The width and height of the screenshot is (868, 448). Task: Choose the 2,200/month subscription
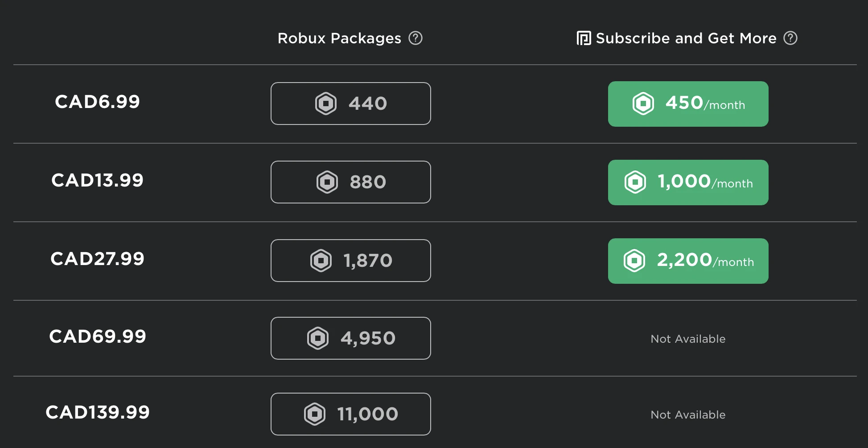(x=688, y=261)
